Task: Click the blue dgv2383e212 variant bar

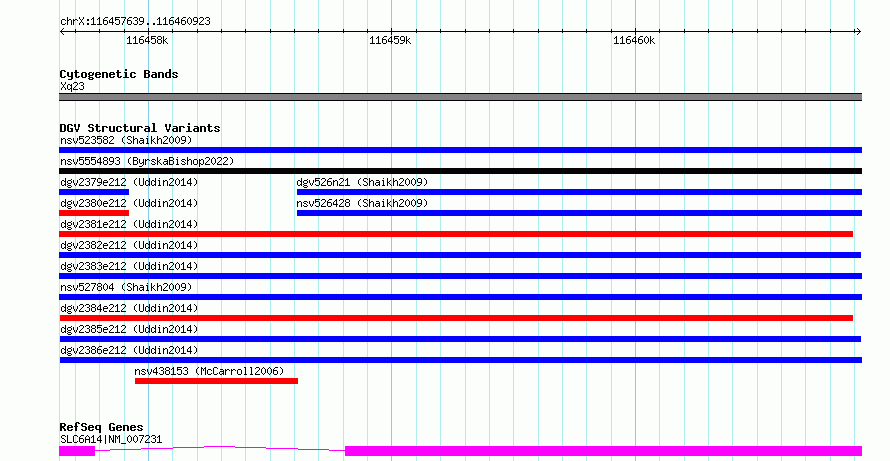Action: (x=460, y=276)
